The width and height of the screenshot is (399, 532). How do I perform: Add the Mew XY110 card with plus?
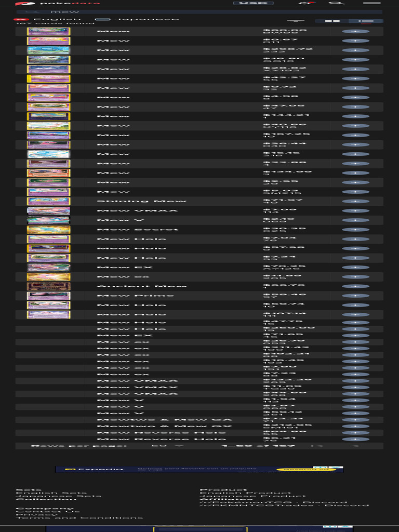(355, 126)
